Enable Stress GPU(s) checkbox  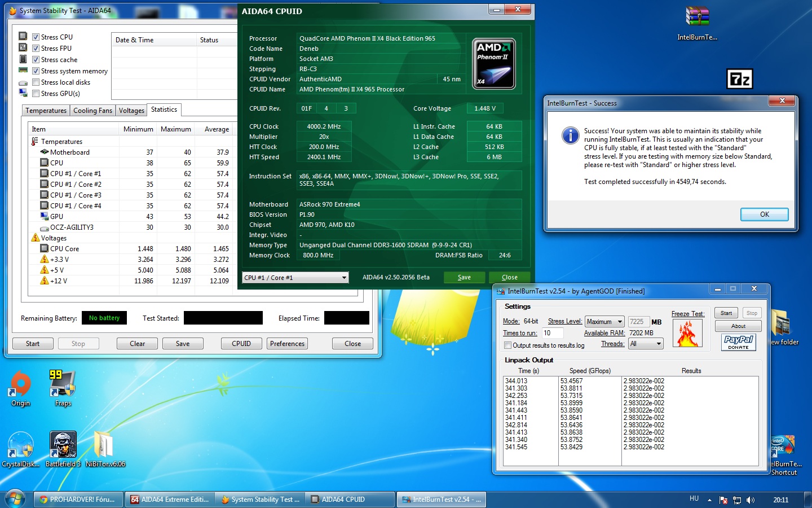tap(36, 93)
